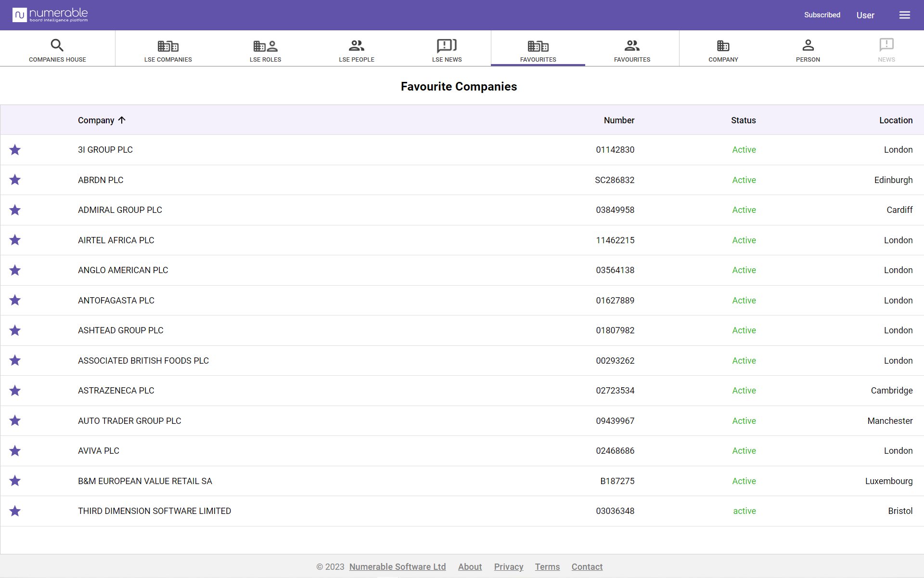The height and width of the screenshot is (578, 924).
Task: Open the About link
Action: pyautogui.click(x=470, y=567)
